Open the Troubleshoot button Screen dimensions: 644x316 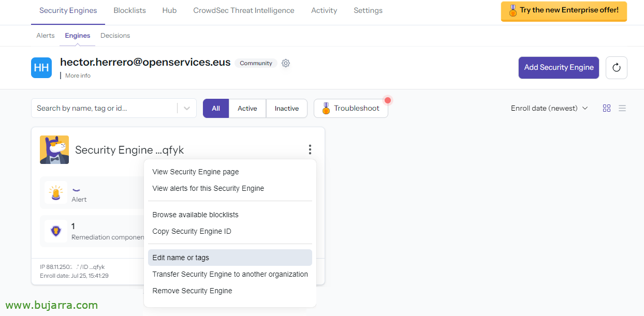point(351,108)
